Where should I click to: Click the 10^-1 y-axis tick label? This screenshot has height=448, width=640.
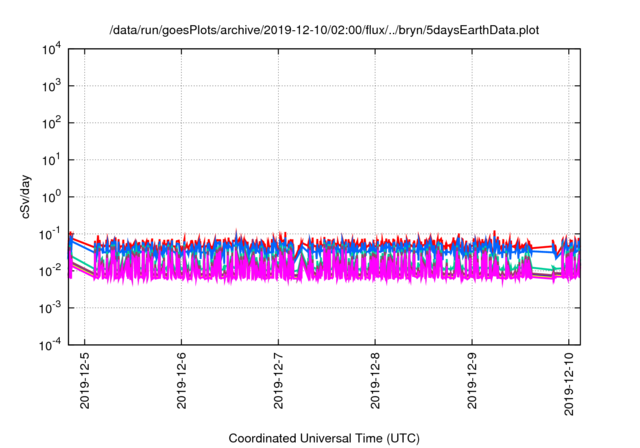coord(51,234)
